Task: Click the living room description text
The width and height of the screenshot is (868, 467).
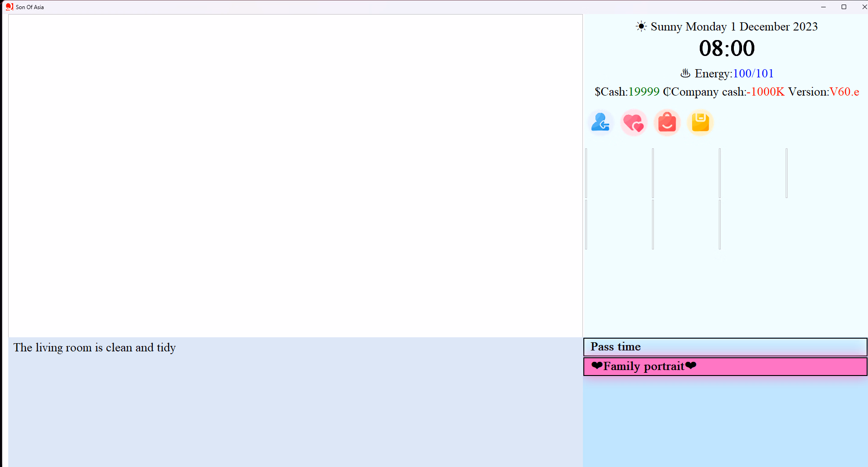Action: click(x=95, y=348)
